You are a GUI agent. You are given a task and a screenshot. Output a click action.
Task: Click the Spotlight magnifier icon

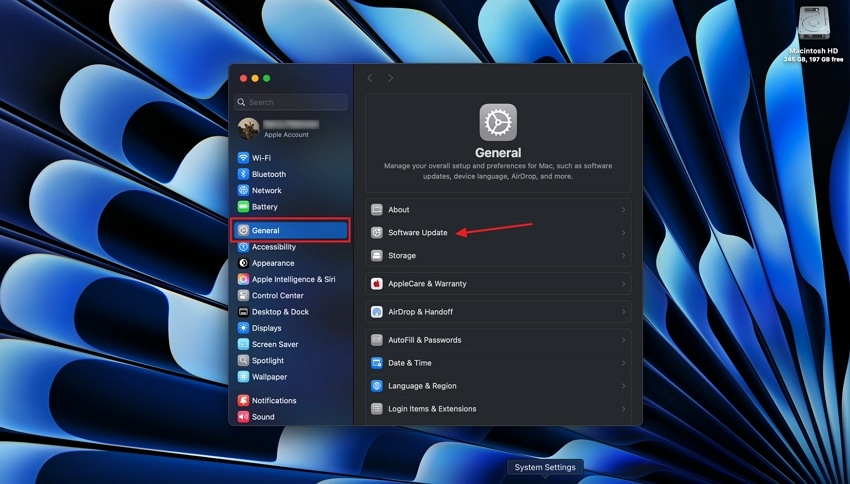tap(243, 360)
